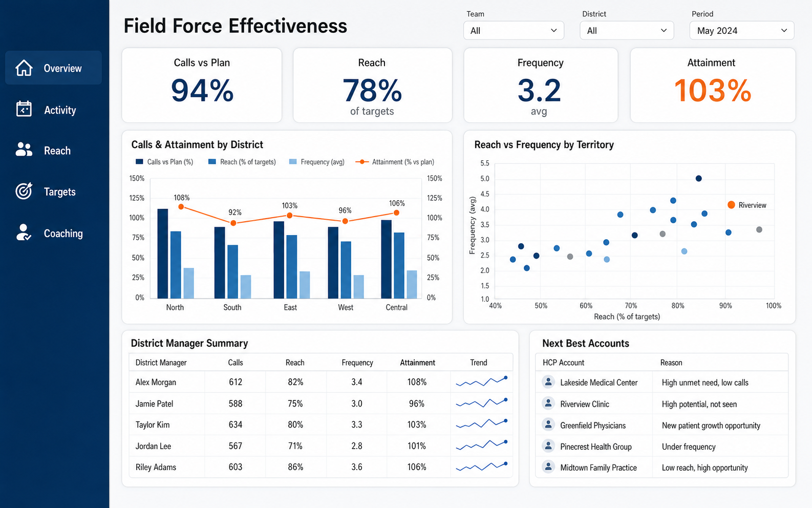This screenshot has height=508, width=812.
Task: Click the Reason column header
Action: (671, 362)
